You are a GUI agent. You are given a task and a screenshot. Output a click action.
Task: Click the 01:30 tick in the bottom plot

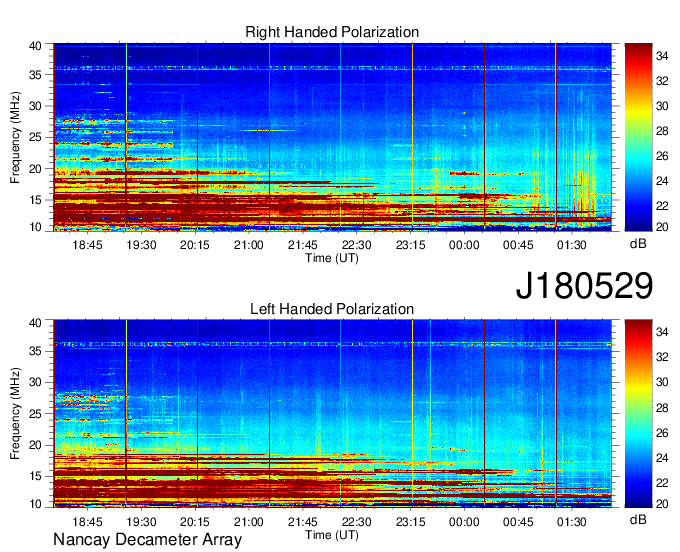[x=572, y=522]
